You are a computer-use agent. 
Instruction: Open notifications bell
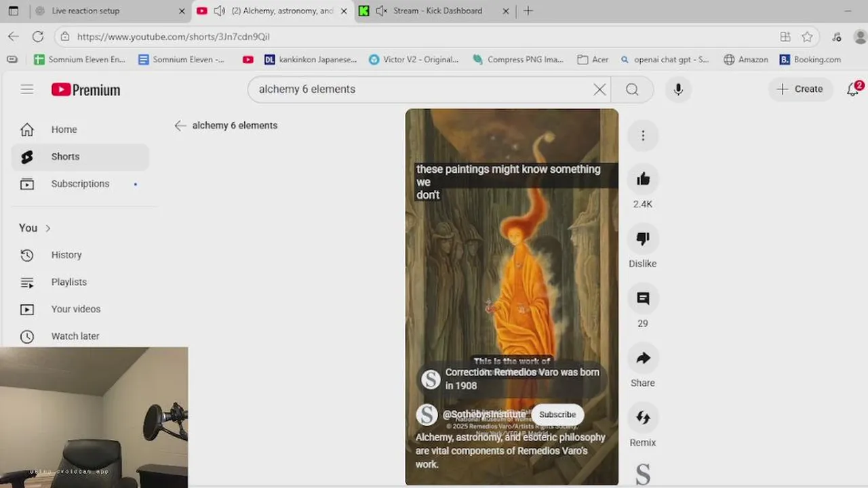[853, 89]
